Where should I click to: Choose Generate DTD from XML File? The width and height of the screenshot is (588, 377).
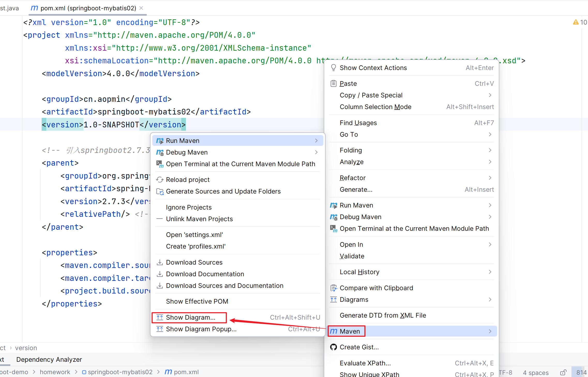pos(411,316)
